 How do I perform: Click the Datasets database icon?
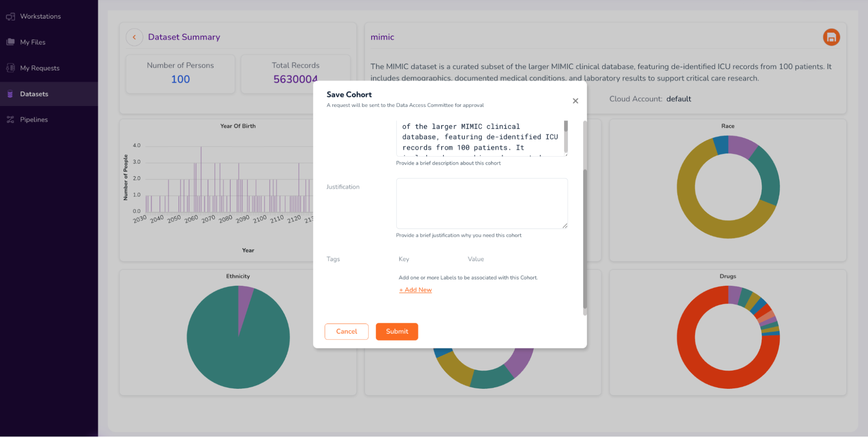tap(10, 94)
